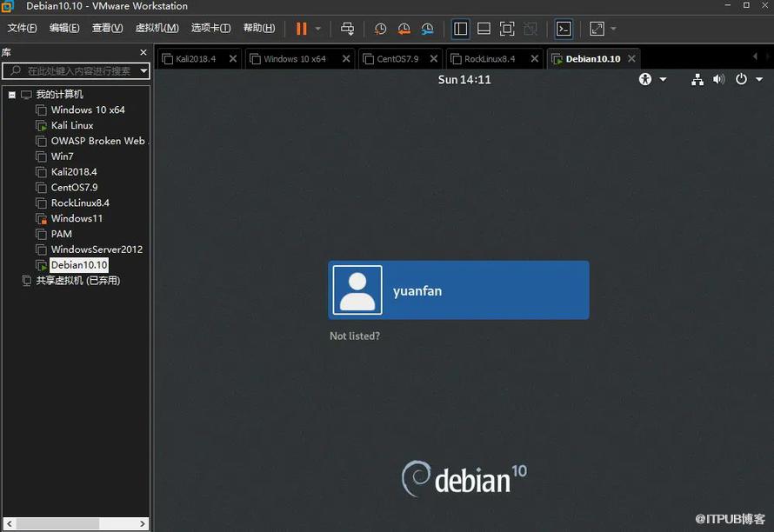This screenshot has width=774, height=532.
Task: Expand the library search filter dropdown
Action: tap(143, 70)
